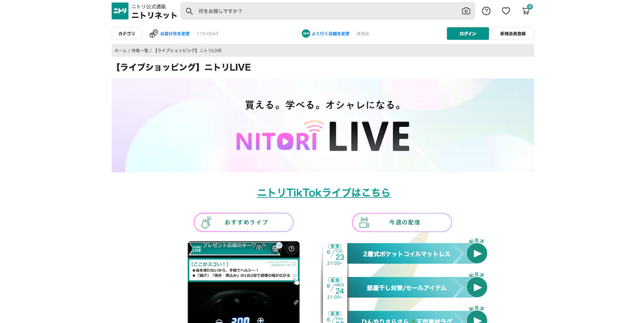Screen dimensions: 644x323
Task: Click the streaming camera icon in 今週の配信
Action: point(364,222)
